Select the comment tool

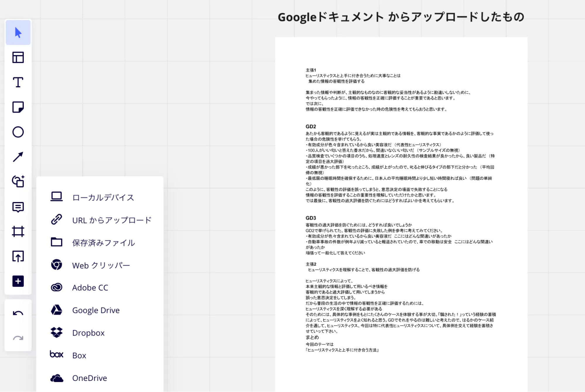pos(18,207)
